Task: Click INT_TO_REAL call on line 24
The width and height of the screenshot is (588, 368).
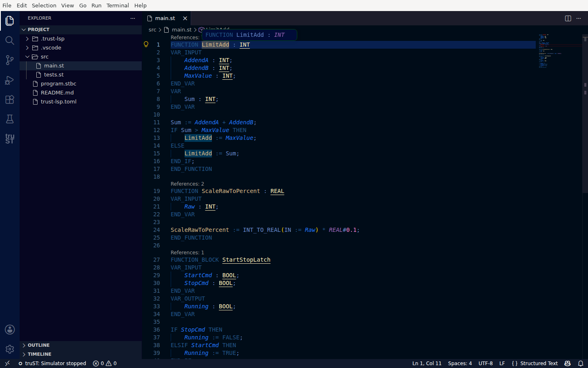Action: click(262, 230)
